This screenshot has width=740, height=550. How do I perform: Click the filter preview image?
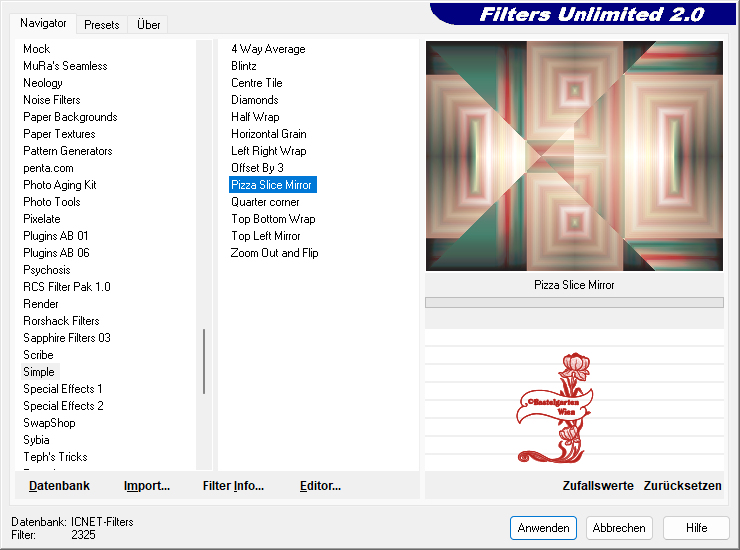(x=574, y=156)
